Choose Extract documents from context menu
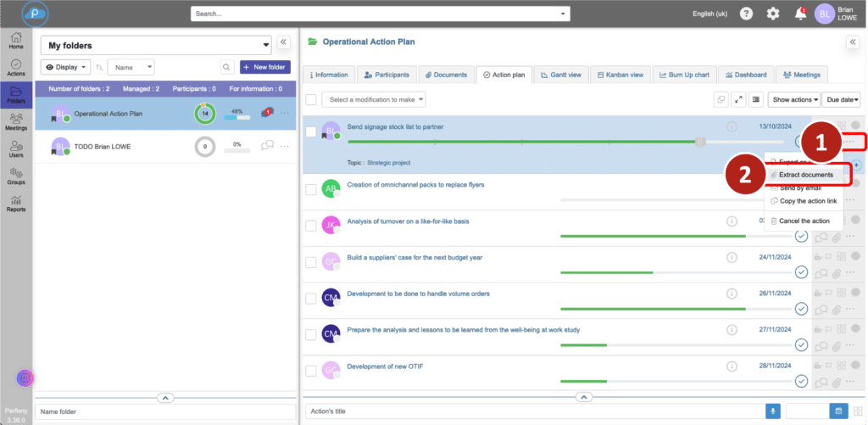The height and width of the screenshot is (425, 868). tap(804, 175)
